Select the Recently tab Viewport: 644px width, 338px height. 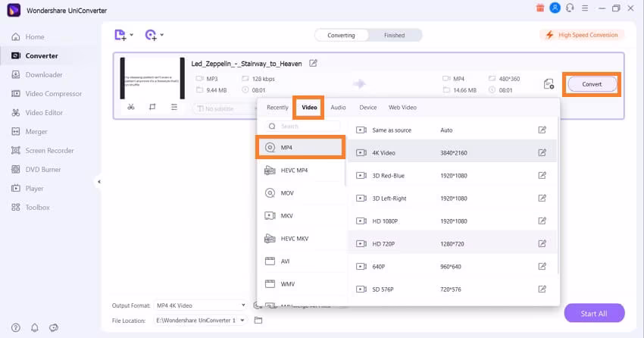tap(277, 107)
